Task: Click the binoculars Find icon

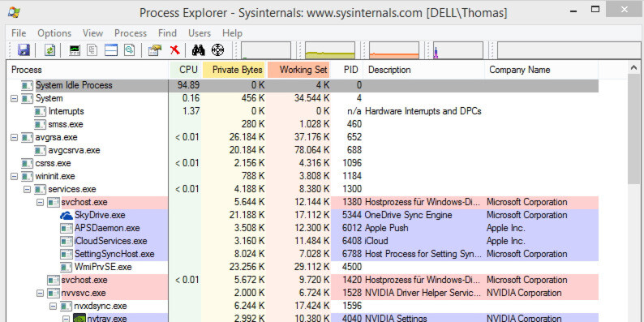Action: (199, 50)
